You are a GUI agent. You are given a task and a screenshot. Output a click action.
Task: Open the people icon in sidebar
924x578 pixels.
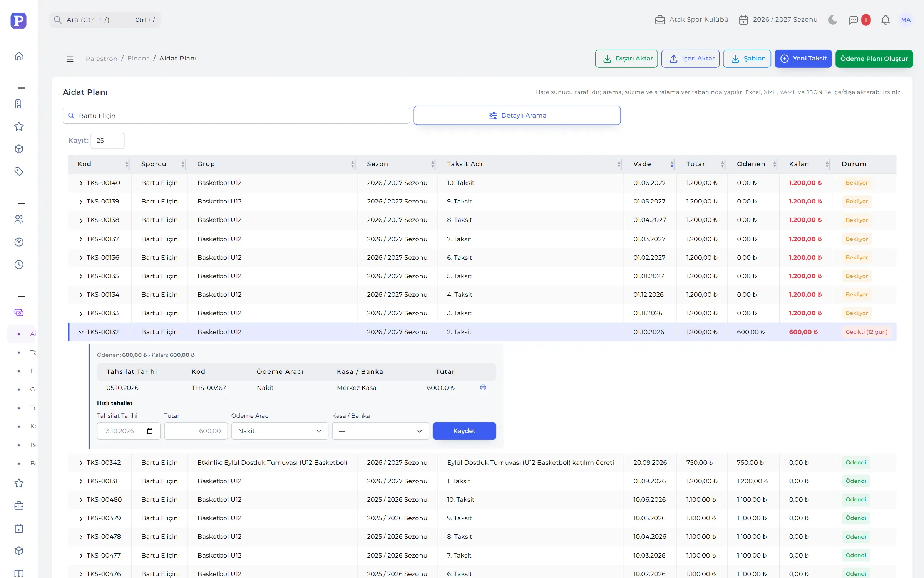pos(19,220)
